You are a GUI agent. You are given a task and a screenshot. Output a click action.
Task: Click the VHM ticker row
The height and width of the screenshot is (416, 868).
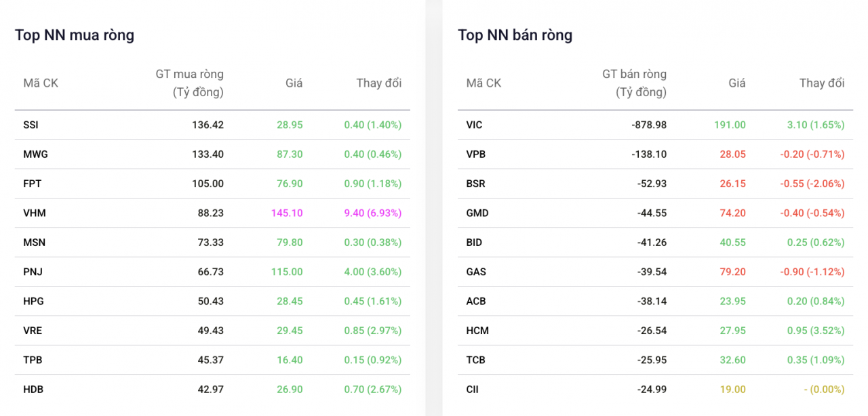click(x=35, y=213)
